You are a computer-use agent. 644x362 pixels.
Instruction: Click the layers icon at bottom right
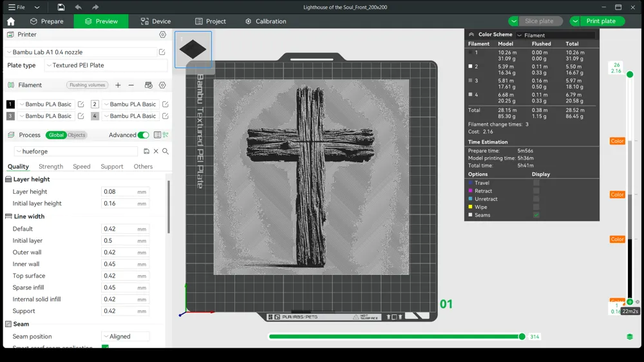630,336
